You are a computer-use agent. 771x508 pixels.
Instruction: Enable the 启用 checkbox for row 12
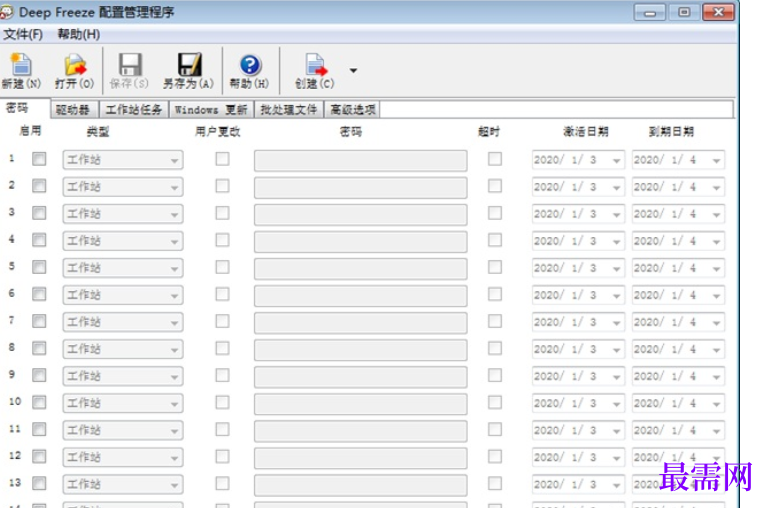coord(39,456)
